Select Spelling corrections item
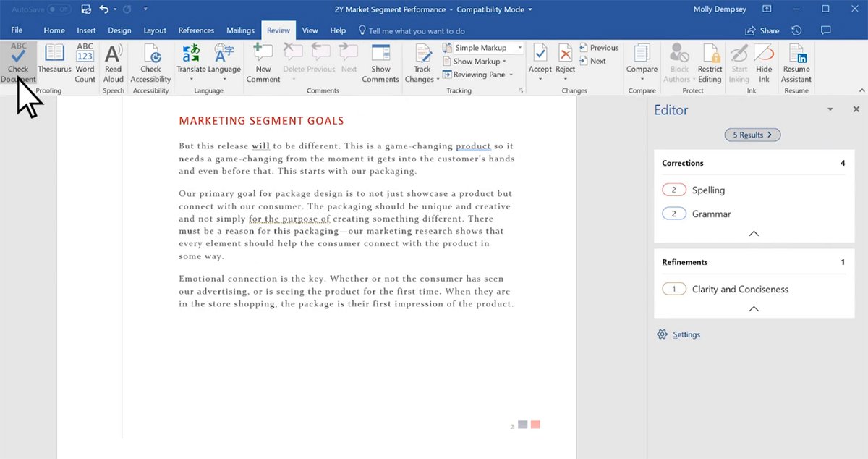Viewport: 868px width, 459px height. (707, 190)
